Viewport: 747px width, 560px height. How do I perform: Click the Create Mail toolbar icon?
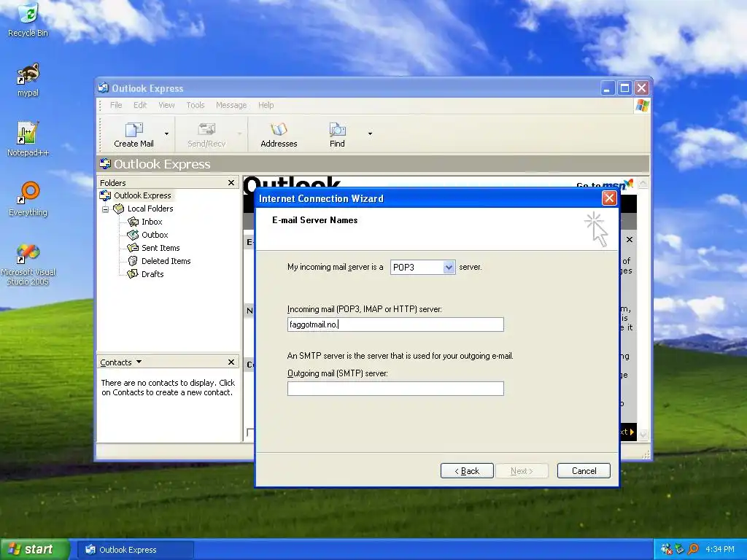tap(134, 135)
